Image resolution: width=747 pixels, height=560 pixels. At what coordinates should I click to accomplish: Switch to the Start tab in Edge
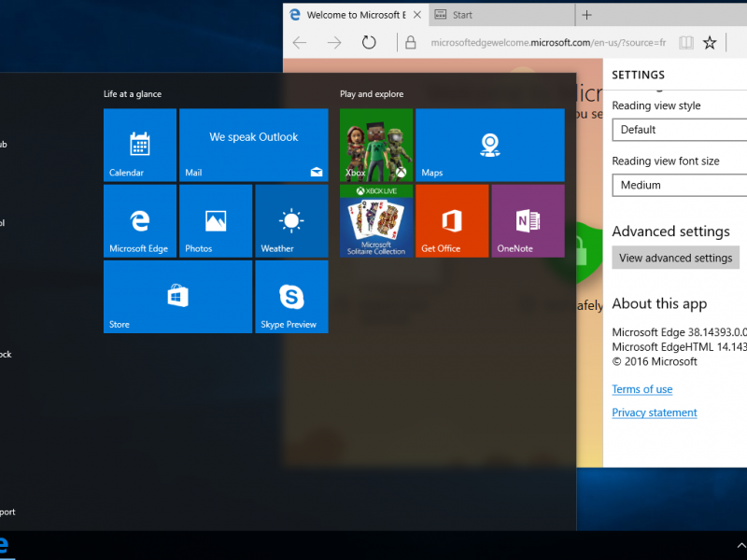(x=501, y=15)
